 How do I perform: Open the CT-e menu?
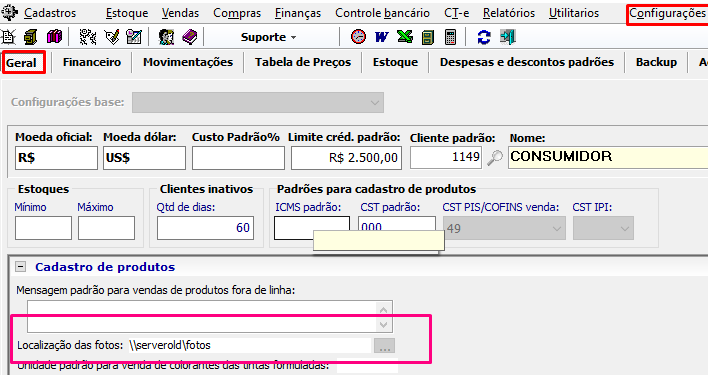(456, 13)
